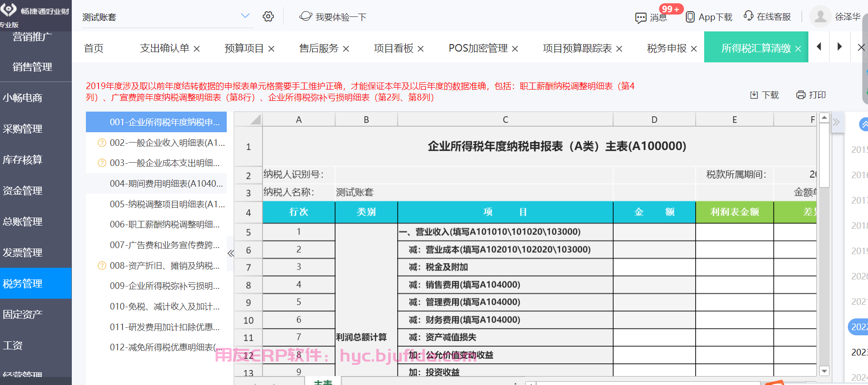Select row 5 header
The width and height of the screenshot is (868, 385).
click(x=248, y=233)
